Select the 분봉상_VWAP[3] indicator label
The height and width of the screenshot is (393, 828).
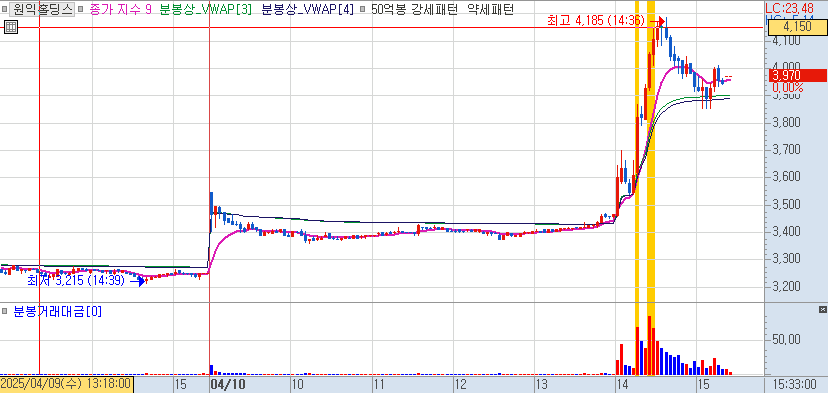pos(205,10)
